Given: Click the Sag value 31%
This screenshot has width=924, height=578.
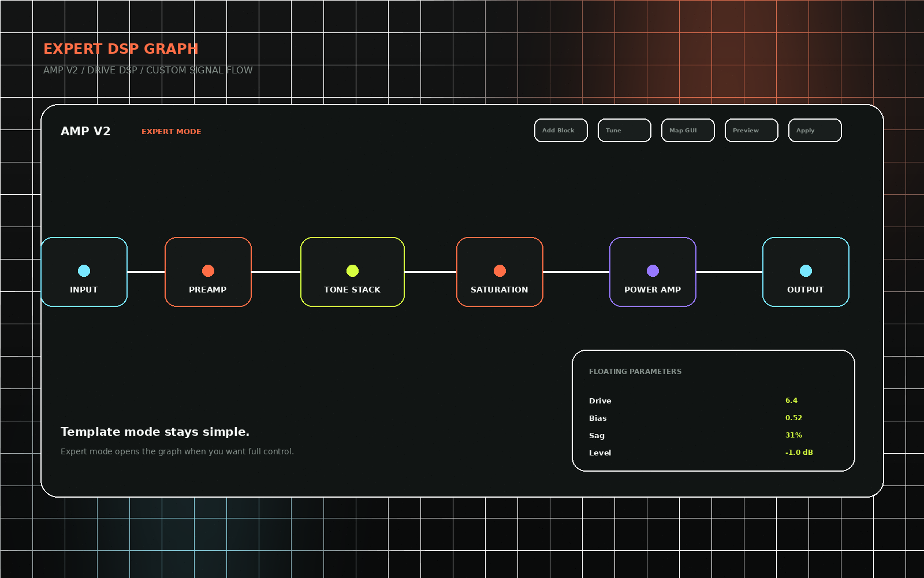Looking at the screenshot, I should click(x=793, y=435).
